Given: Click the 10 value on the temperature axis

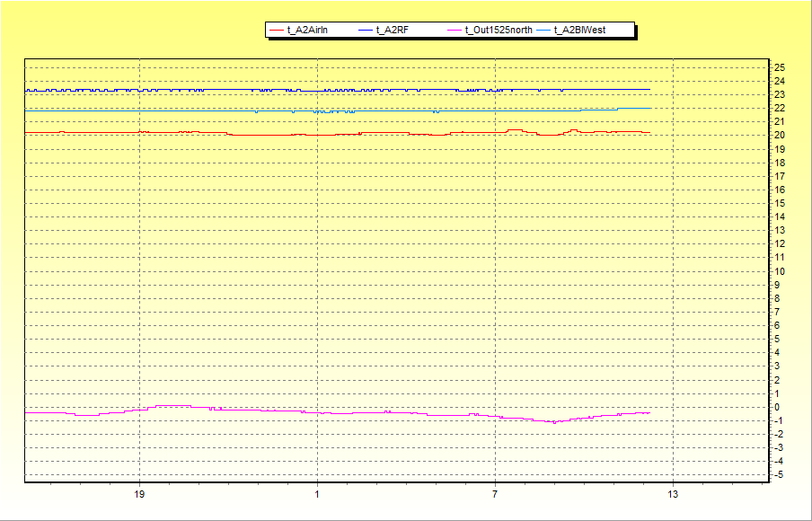Looking at the screenshot, I should click(x=780, y=271).
